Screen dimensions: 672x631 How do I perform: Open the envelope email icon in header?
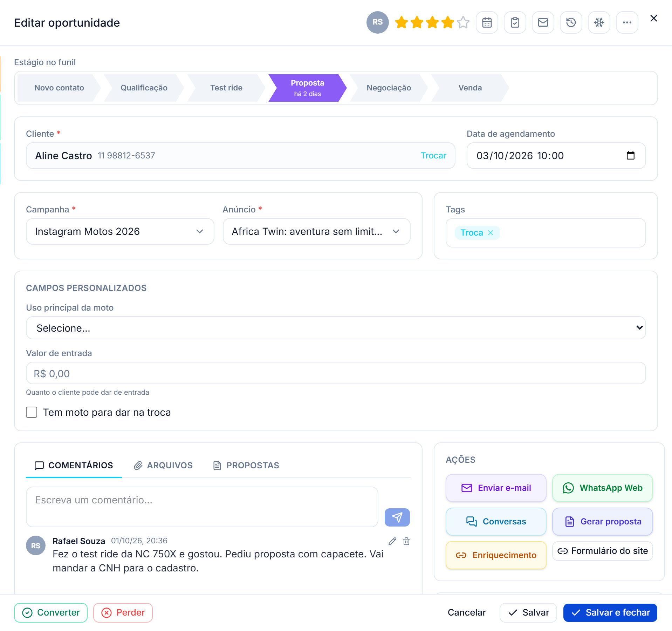pyautogui.click(x=543, y=22)
